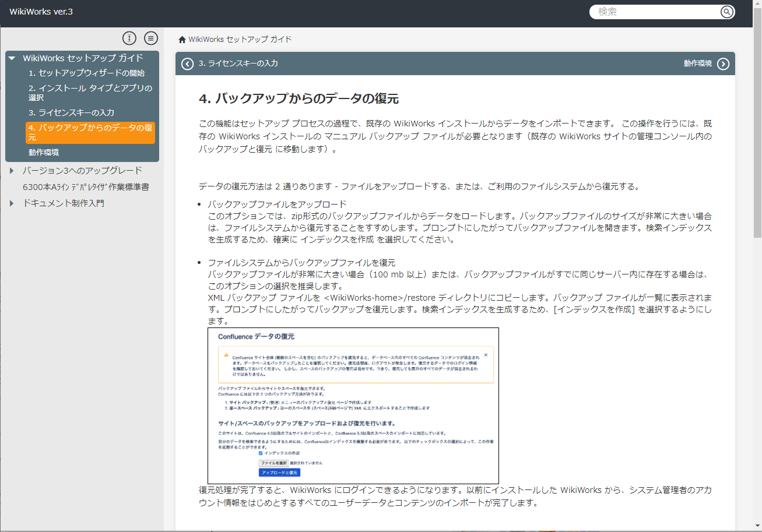762x532 pixels.
Task: Click the next page arrow icon
Action: (723, 64)
